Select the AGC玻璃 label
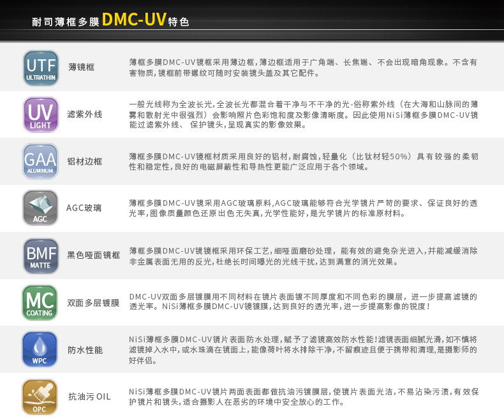Screen dimensions: 504x420 click(84, 208)
